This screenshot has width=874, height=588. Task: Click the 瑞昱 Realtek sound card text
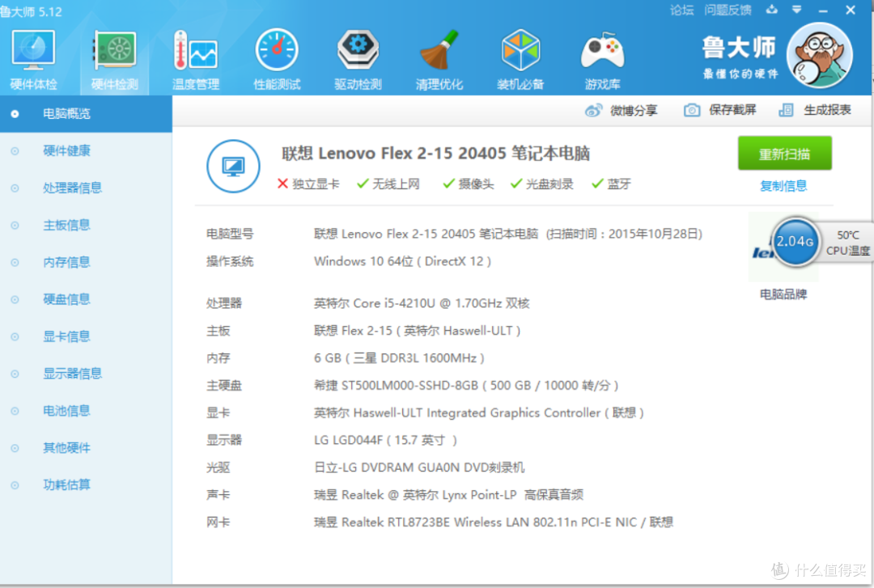(x=448, y=495)
